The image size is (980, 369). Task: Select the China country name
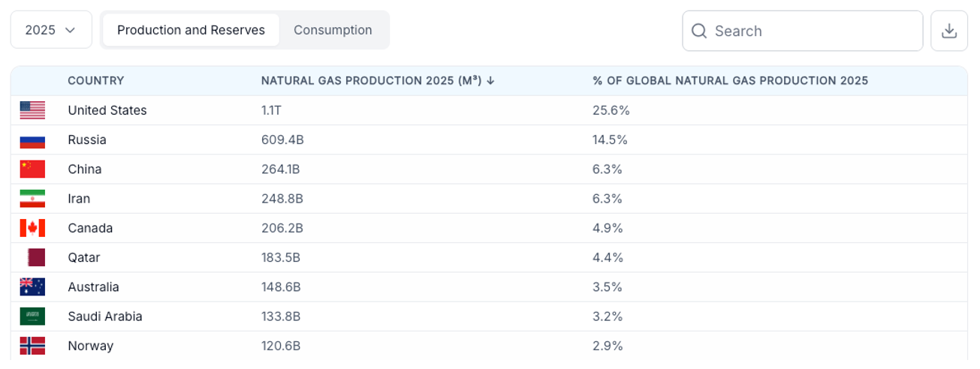(x=85, y=169)
